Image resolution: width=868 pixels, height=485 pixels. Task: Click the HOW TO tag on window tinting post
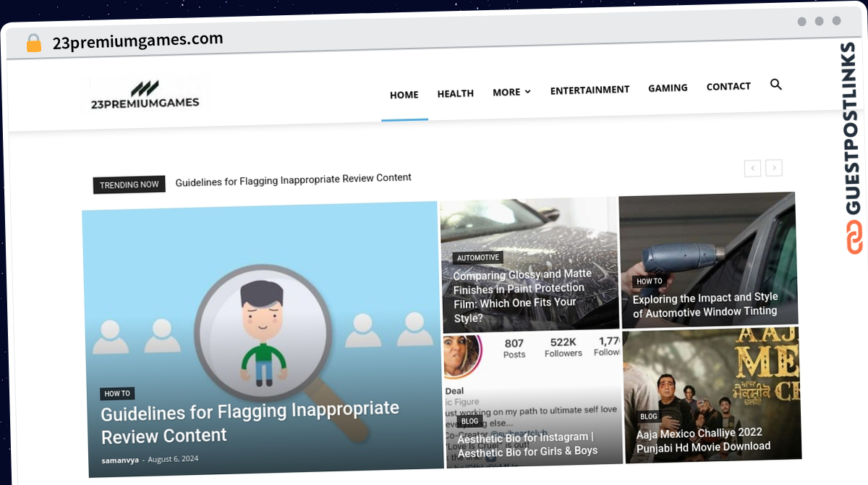pyautogui.click(x=649, y=281)
